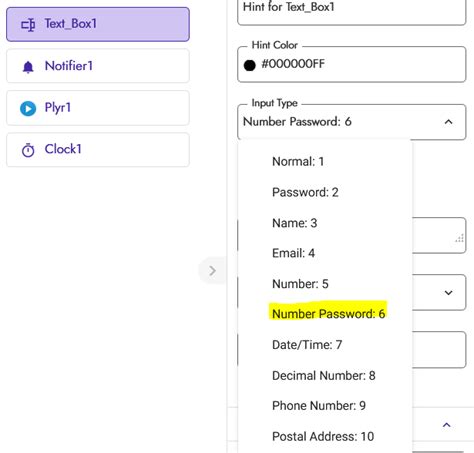
Task: Click the black Hint Color swatch
Action: [x=249, y=65]
